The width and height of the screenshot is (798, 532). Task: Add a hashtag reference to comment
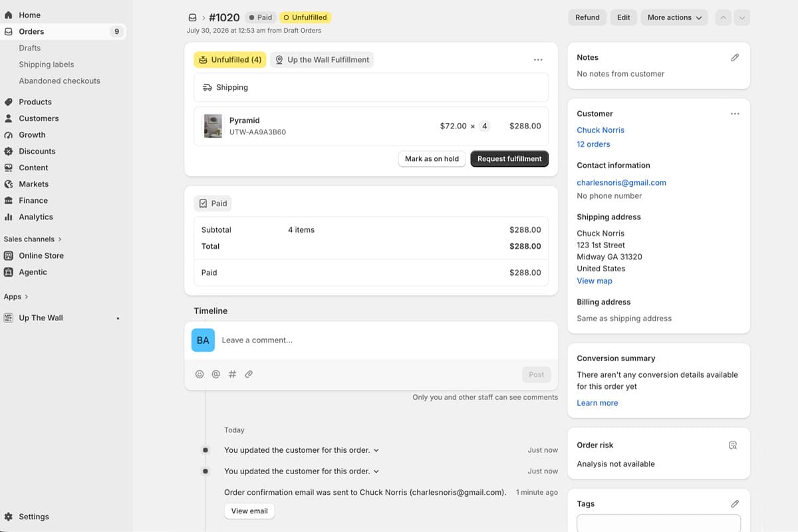pos(232,374)
